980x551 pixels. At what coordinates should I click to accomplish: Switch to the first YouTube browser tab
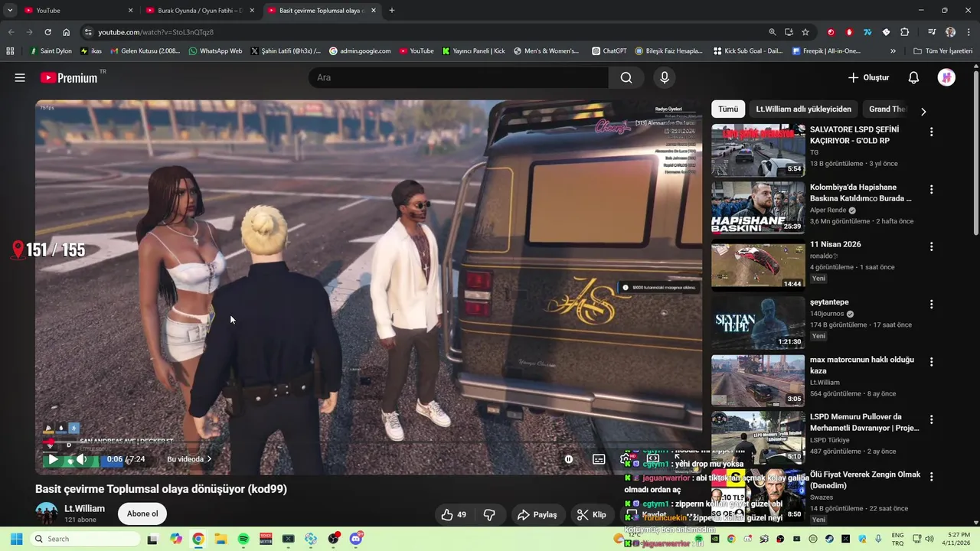tap(77, 11)
